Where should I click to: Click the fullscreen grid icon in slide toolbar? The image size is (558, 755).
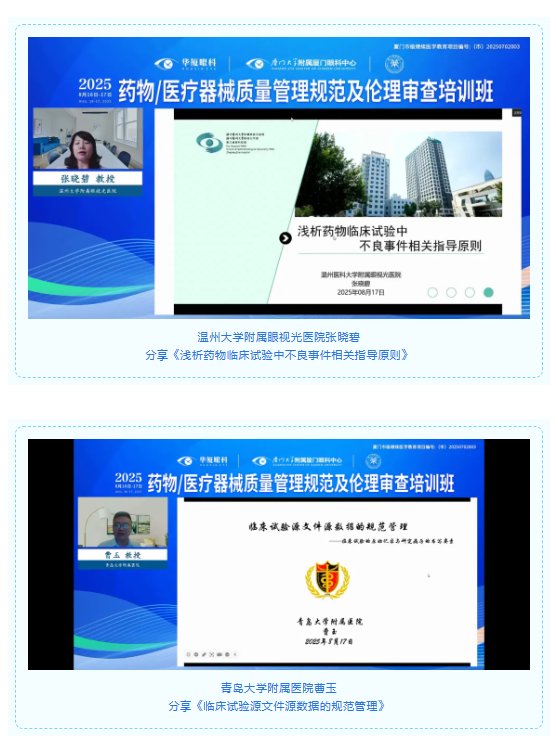[x=211, y=654]
